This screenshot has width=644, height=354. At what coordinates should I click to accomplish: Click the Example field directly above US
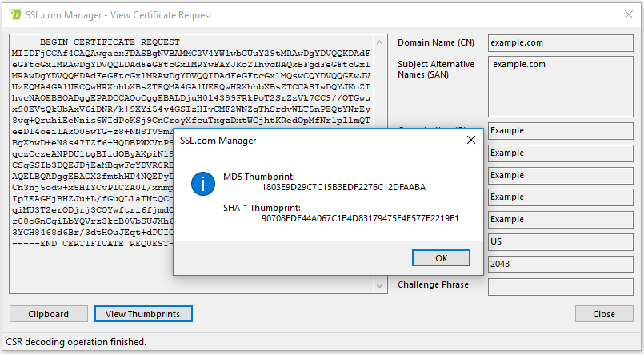point(560,219)
